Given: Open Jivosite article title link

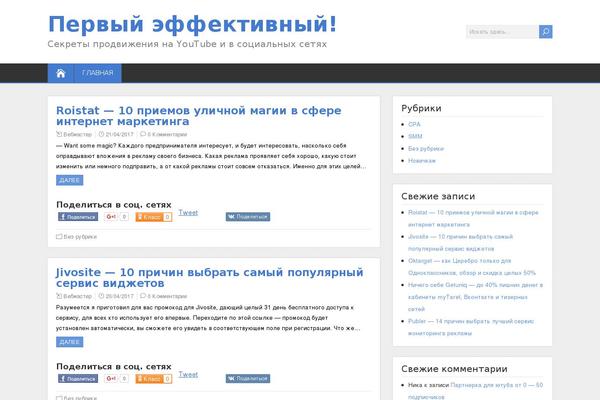Looking at the screenshot, I should (x=209, y=278).
